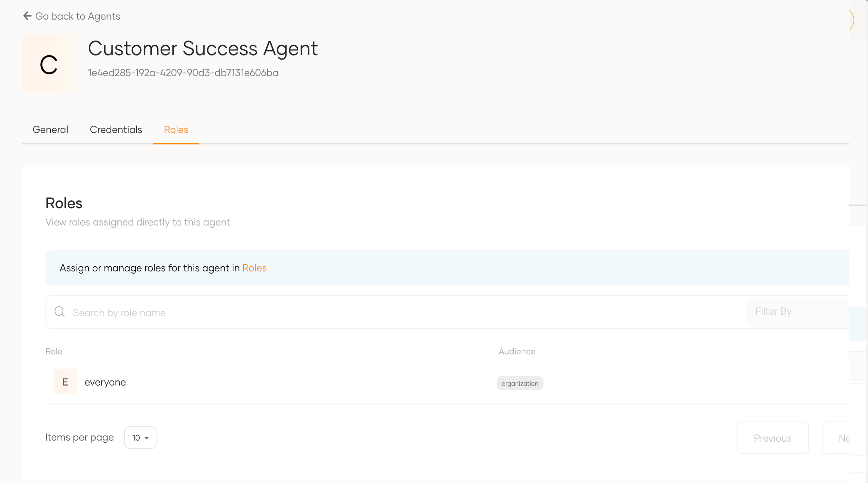Expand the 10 items-per-page chevron
Screen dimensions: 868x483
tap(147, 438)
